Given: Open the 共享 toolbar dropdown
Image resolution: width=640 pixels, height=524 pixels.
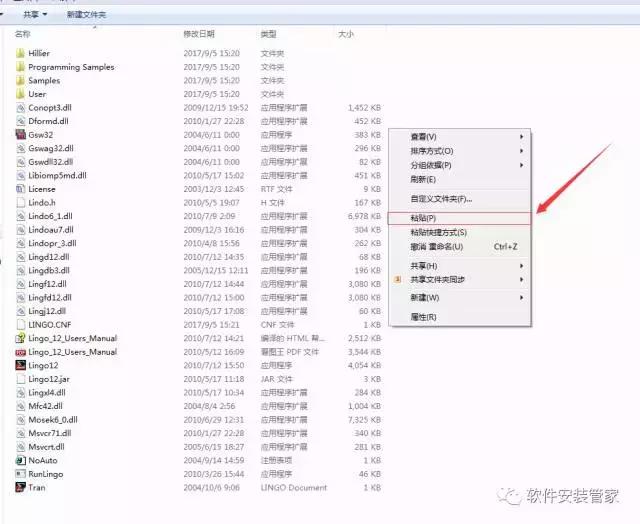Looking at the screenshot, I should 35,15.
